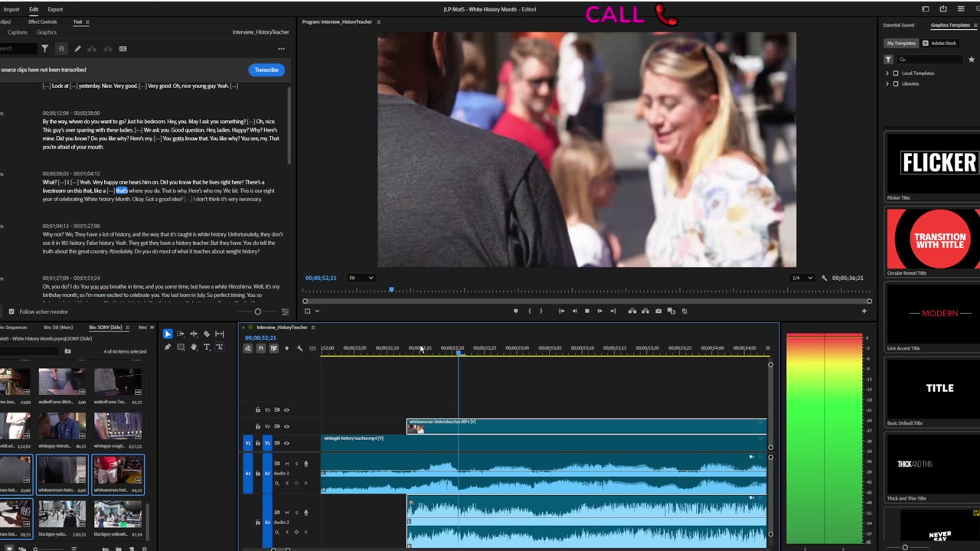Switch to Import workspace tab

[x=11, y=9]
